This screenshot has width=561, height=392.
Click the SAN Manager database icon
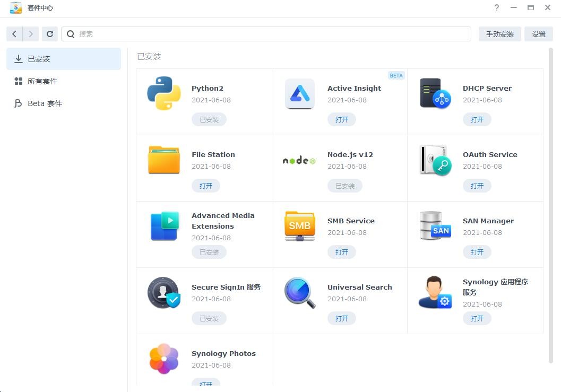coord(435,226)
